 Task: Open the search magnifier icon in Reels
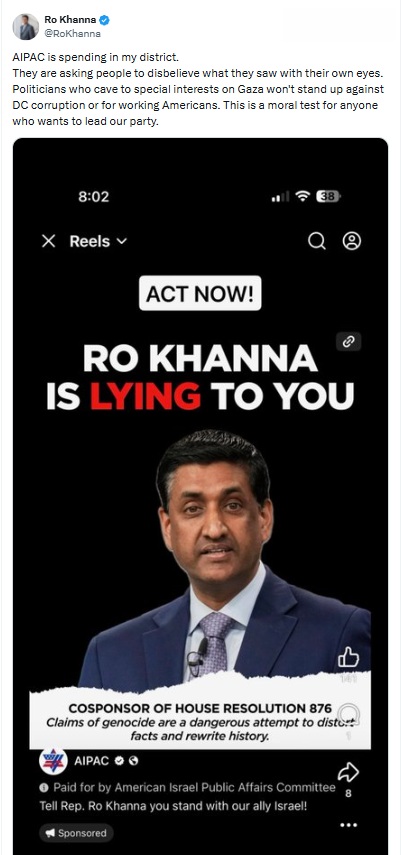[316, 240]
